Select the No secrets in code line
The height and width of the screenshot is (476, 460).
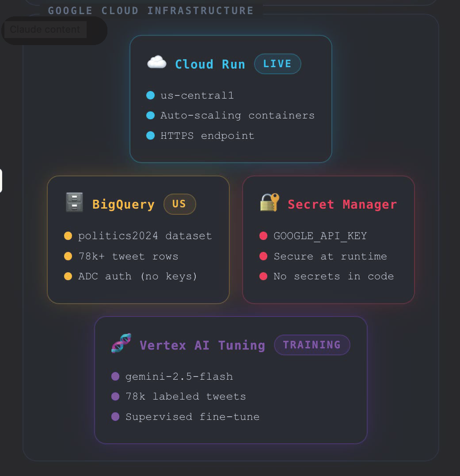pos(334,276)
